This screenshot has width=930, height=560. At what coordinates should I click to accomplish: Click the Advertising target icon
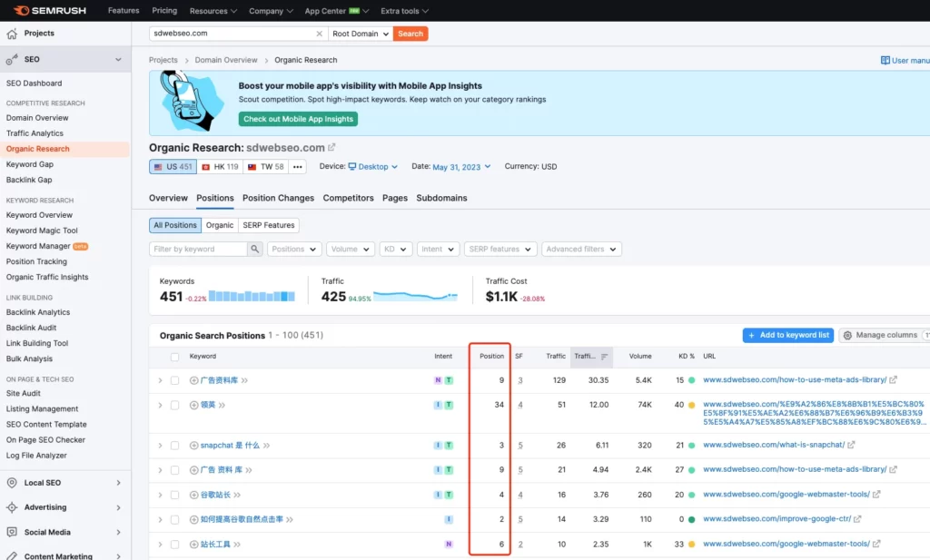pos(12,507)
